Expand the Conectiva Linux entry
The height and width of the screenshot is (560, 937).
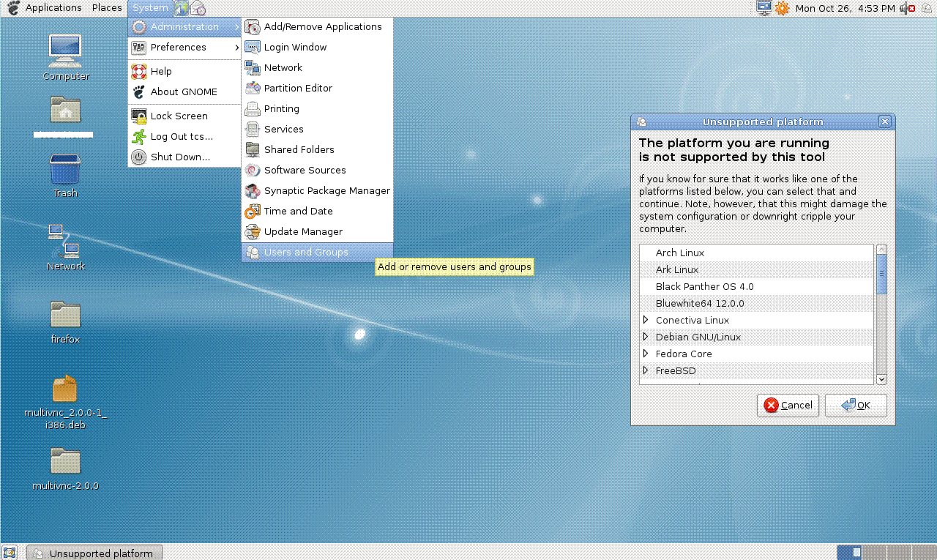coord(646,320)
